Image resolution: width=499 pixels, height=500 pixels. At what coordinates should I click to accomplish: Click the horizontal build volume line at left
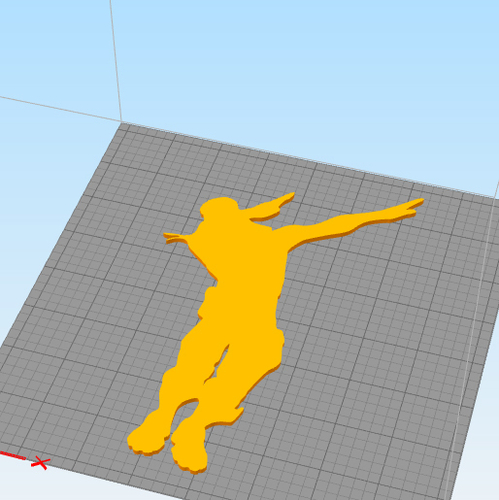tap(60, 109)
